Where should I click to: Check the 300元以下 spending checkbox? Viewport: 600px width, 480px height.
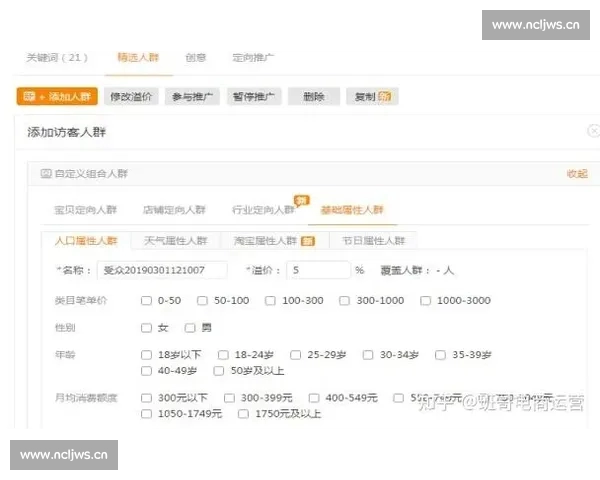[146, 398]
